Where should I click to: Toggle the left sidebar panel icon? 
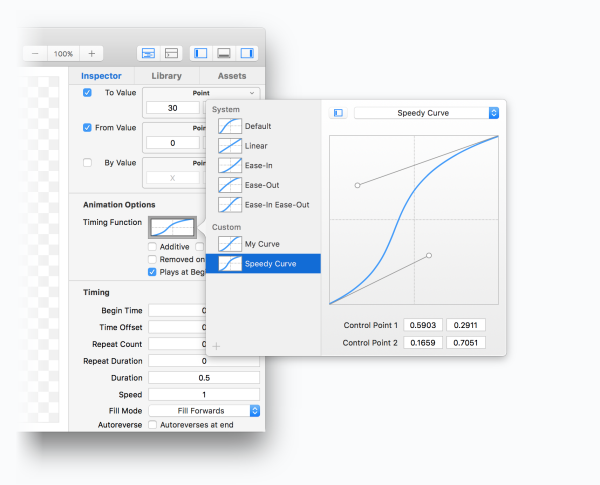pos(200,53)
